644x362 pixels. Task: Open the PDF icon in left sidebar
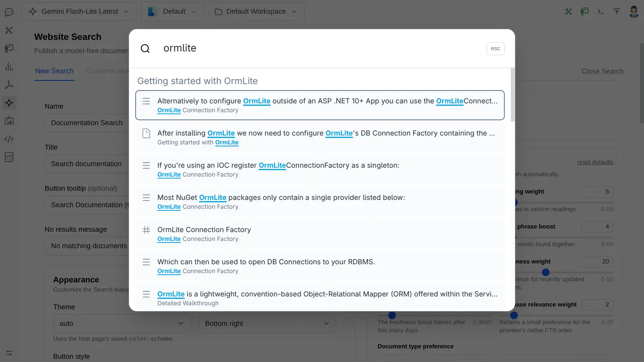pyautogui.click(x=9, y=84)
